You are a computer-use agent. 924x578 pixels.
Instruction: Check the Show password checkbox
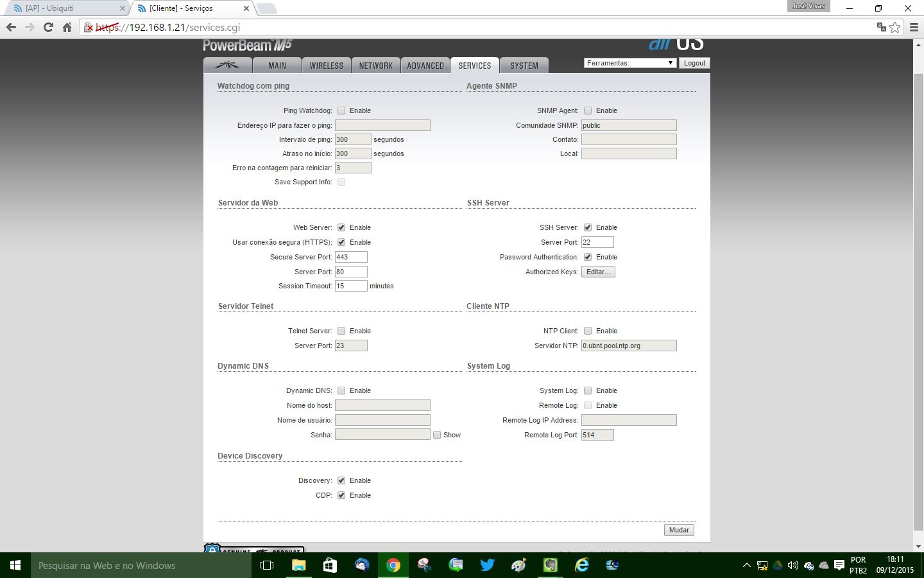click(x=437, y=435)
